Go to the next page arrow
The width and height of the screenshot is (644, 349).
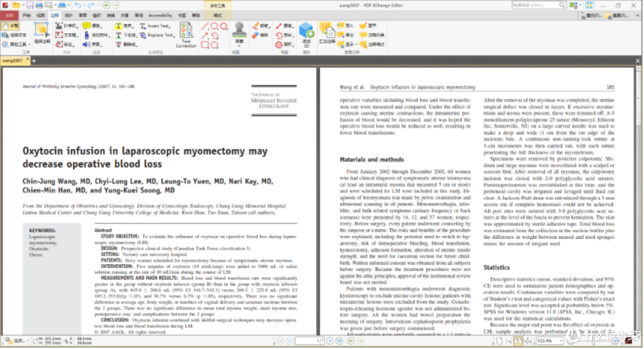[x=330, y=341]
